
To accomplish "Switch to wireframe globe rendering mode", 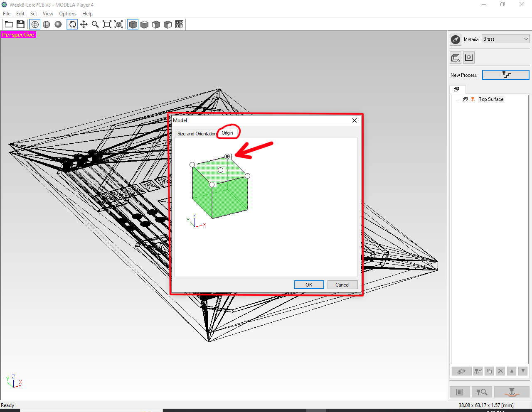I will (35, 25).
